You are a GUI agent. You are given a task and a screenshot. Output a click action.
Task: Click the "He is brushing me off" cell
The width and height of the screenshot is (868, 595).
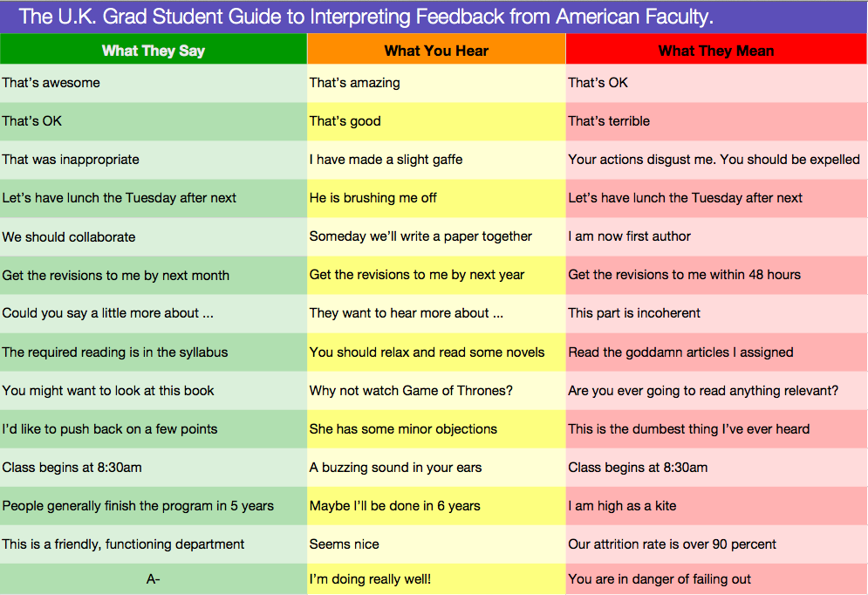coord(373,198)
